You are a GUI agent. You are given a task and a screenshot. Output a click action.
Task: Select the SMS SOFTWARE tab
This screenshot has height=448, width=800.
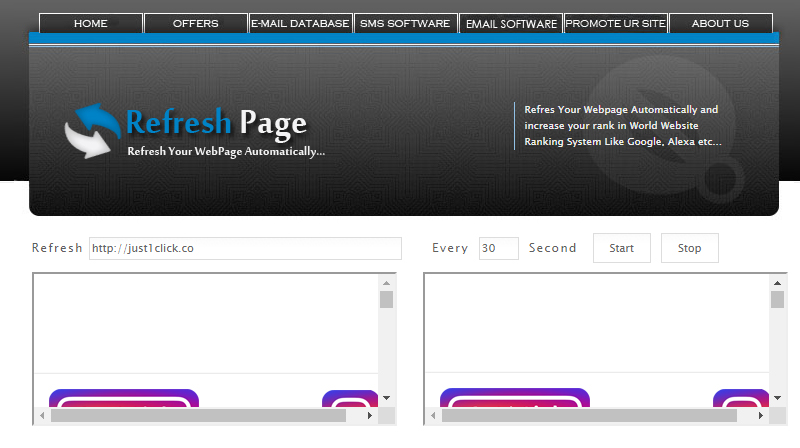click(x=405, y=23)
